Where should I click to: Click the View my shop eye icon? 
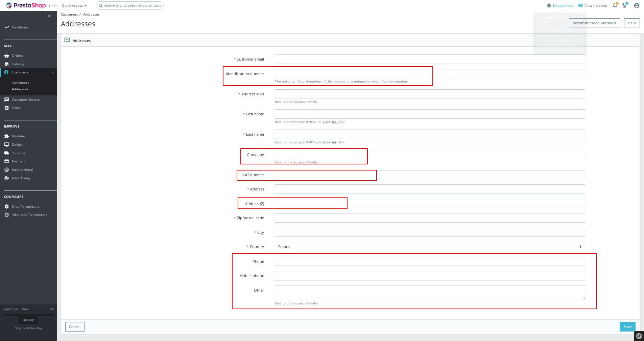click(x=580, y=5)
